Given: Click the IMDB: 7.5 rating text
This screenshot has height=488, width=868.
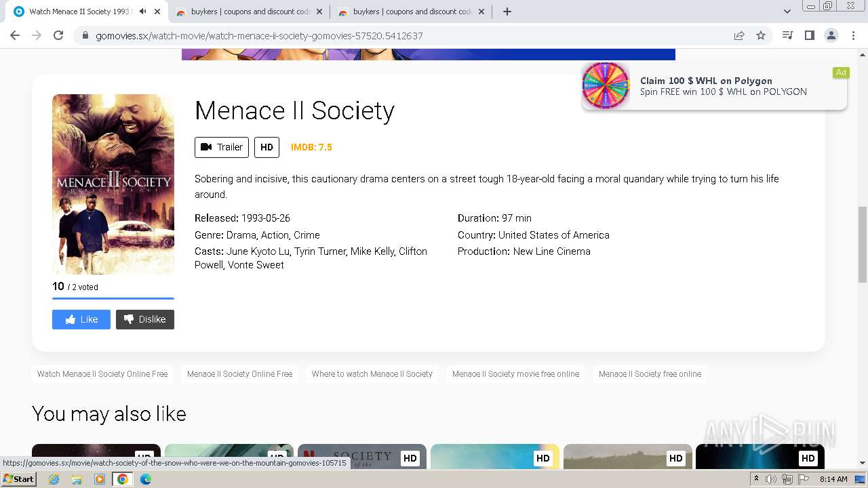Looking at the screenshot, I should click(x=311, y=147).
